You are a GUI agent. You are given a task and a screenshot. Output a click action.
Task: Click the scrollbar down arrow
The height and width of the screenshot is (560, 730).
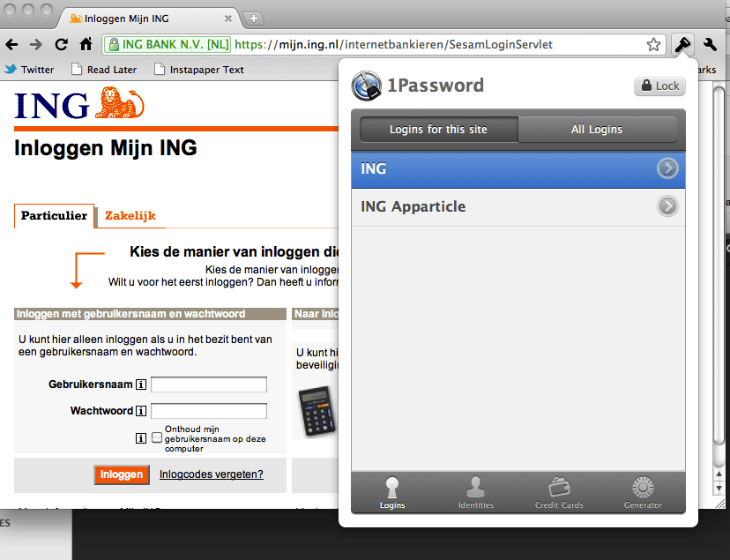coord(719,489)
